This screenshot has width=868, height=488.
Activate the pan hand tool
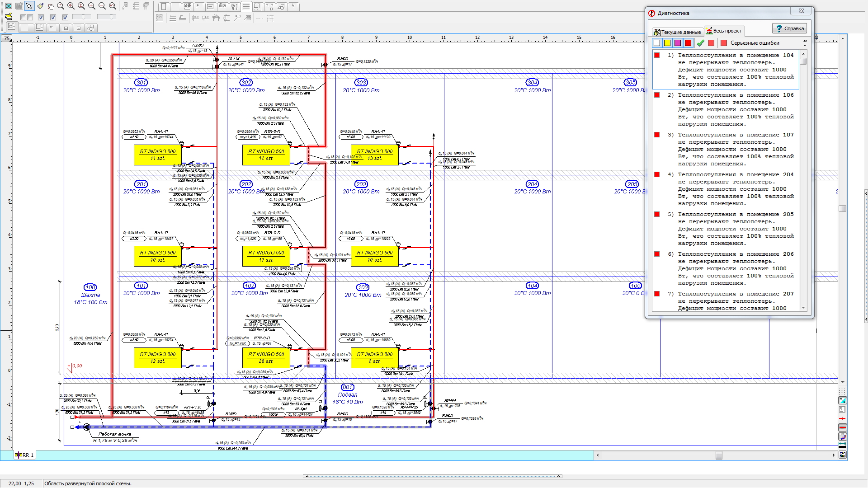(50, 6)
